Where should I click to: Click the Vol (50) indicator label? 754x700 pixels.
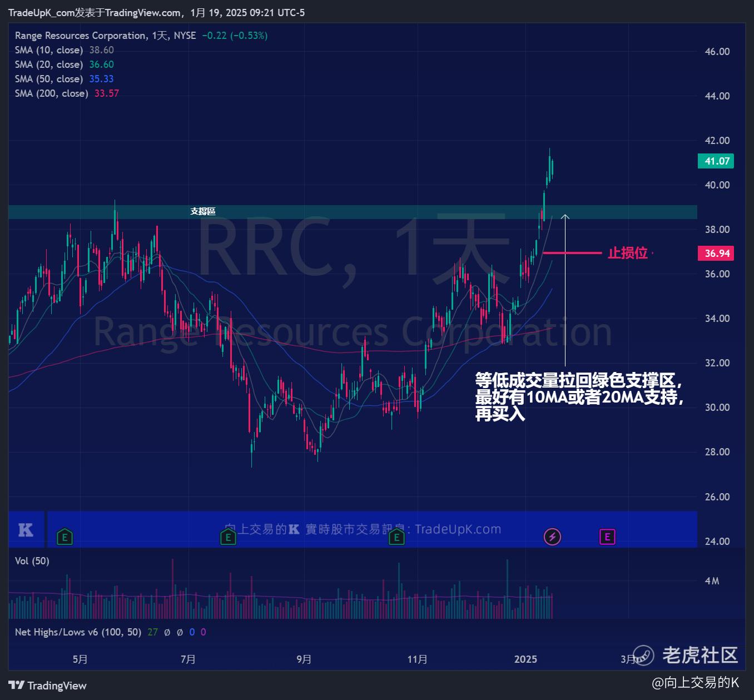pos(32,561)
